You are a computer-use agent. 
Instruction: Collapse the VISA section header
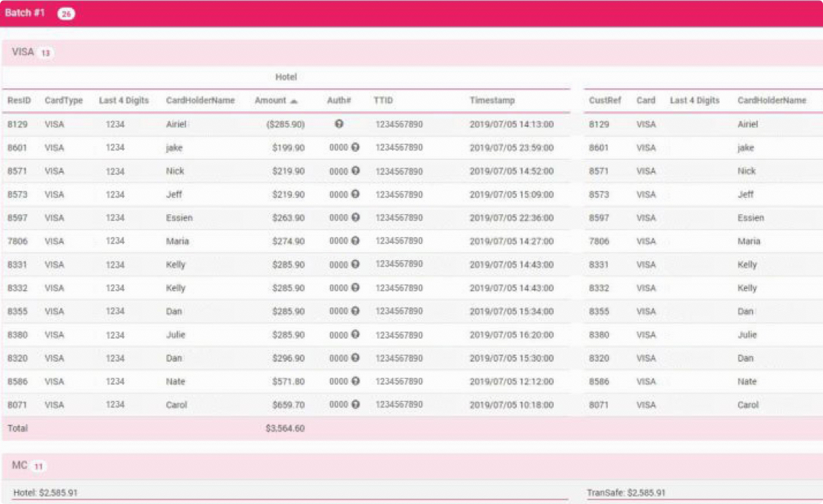[412, 53]
